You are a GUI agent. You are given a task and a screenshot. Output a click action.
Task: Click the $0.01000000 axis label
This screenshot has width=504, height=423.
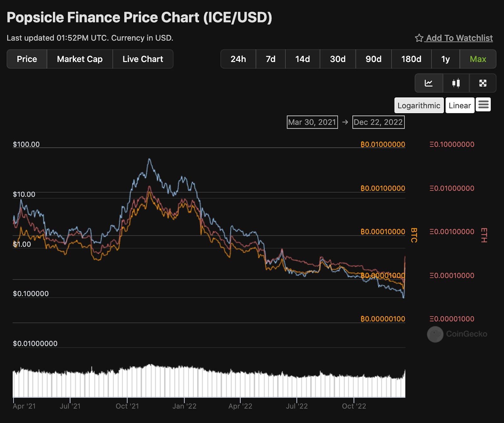pos(35,344)
